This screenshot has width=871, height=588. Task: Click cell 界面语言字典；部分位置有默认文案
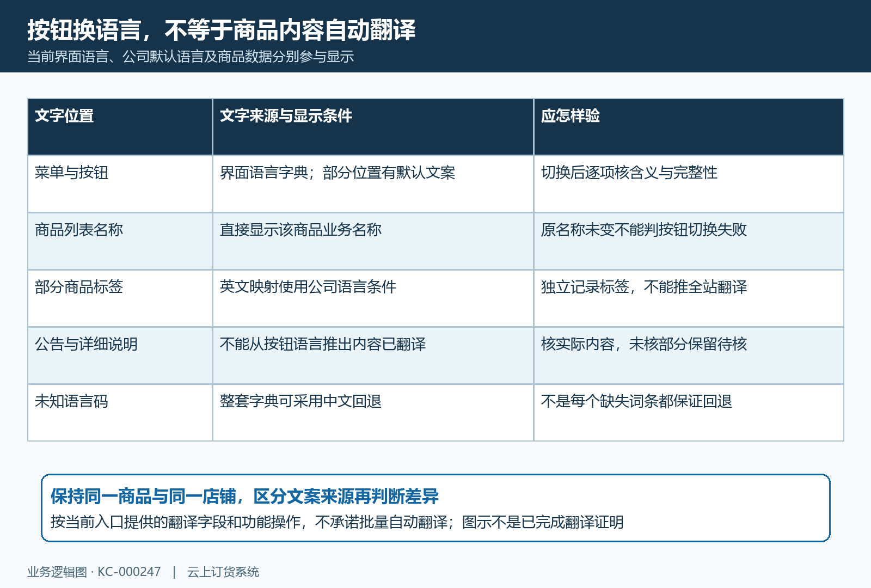click(x=373, y=184)
